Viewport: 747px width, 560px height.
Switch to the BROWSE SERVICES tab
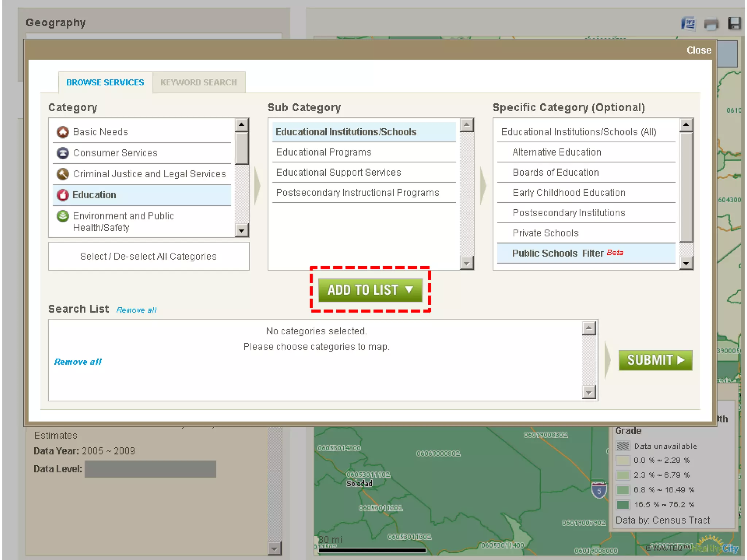105,82
